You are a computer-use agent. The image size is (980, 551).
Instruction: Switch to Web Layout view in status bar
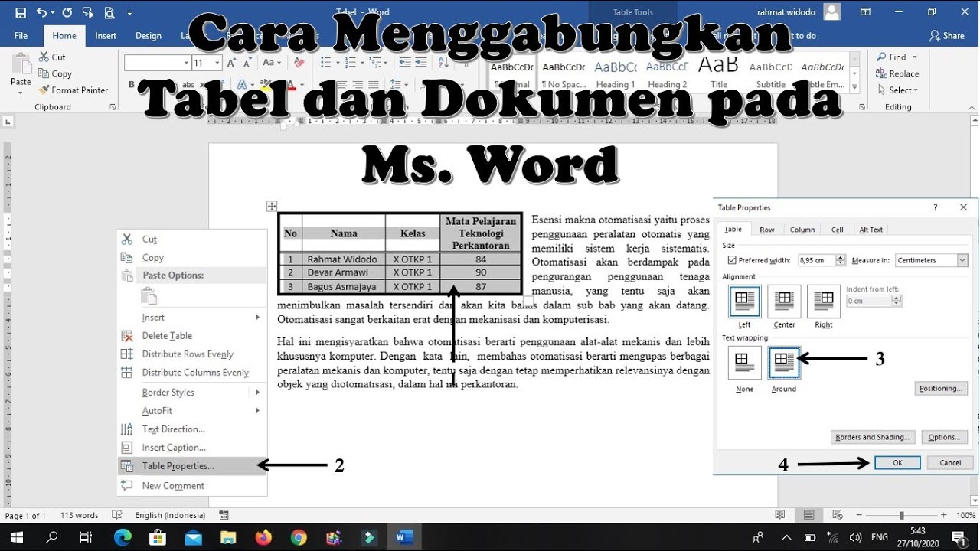click(838, 515)
